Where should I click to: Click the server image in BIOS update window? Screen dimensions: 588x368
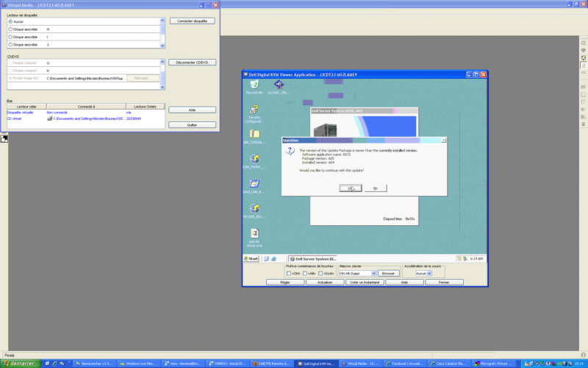pos(325,130)
